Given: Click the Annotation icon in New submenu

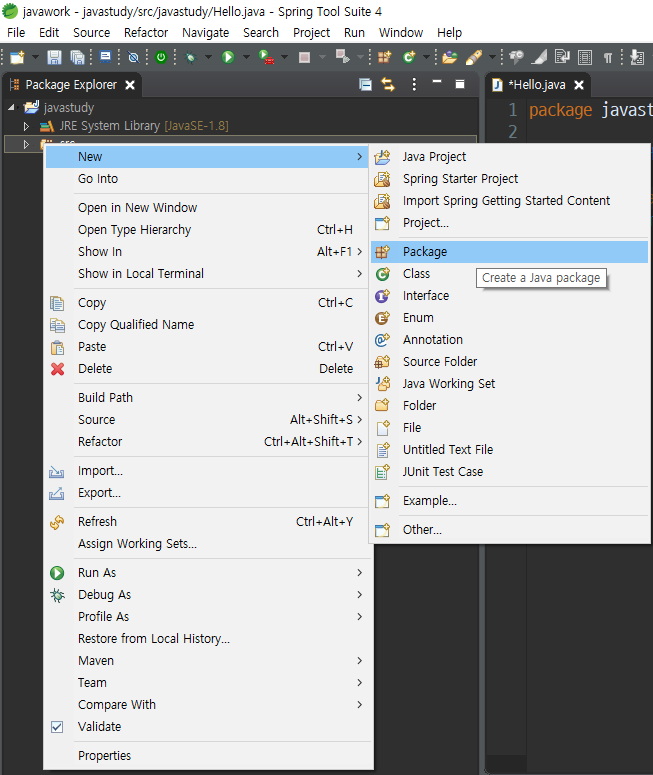Looking at the screenshot, I should [x=383, y=340].
